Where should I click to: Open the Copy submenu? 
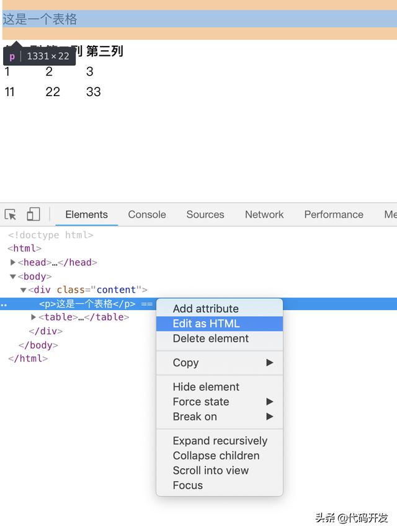tap(220, 362)
